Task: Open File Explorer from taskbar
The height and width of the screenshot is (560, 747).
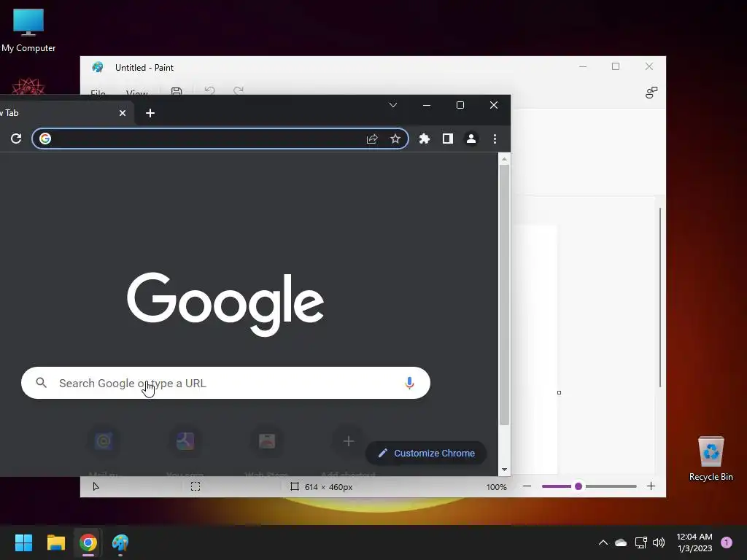Action: [x=55, y=542]
